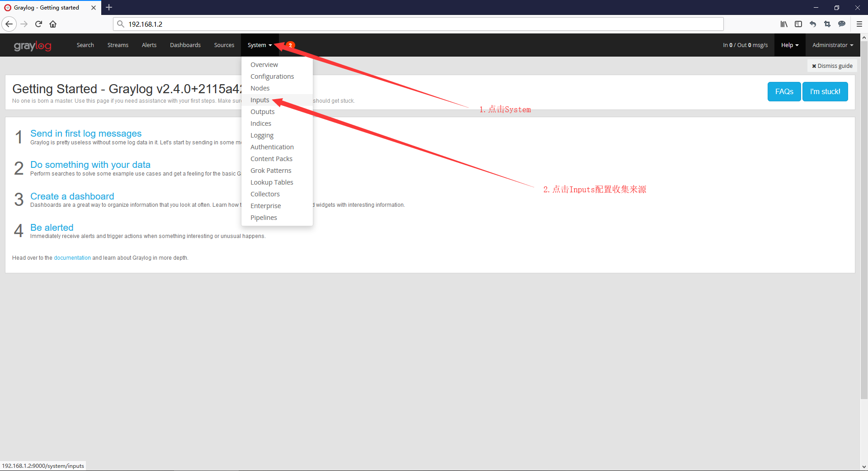The image size is (868, 471).
Task: Follow the documentation link
Action: (x=72, y=258)
